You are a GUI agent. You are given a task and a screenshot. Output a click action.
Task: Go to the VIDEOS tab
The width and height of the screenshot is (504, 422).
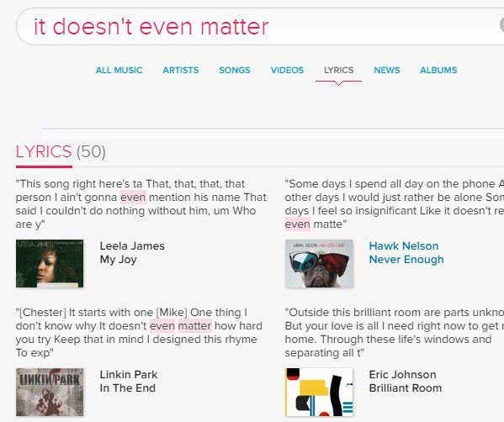click(287, 70)
